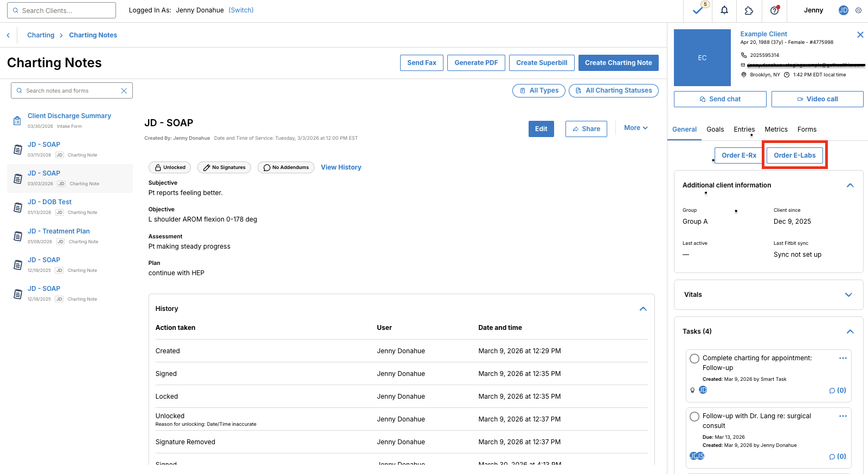Switch to the Goals tab
Image resolution: width=868 pixels, height=474 pixels.
(x=715, y=129)
